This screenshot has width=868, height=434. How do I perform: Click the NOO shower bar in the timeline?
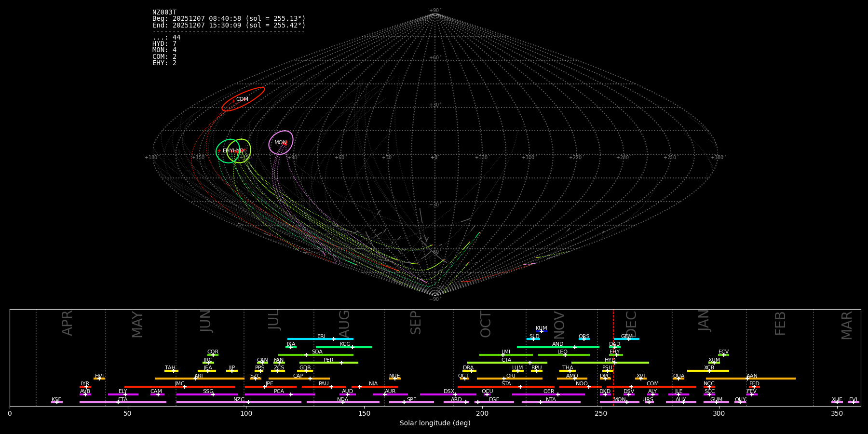pos(581,386)
